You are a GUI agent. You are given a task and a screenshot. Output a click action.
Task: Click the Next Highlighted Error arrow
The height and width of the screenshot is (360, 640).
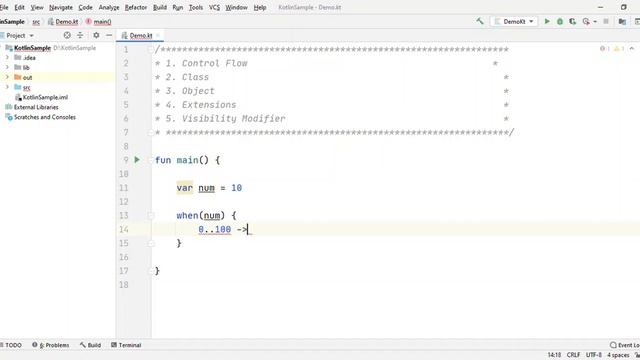coord(632,49)
